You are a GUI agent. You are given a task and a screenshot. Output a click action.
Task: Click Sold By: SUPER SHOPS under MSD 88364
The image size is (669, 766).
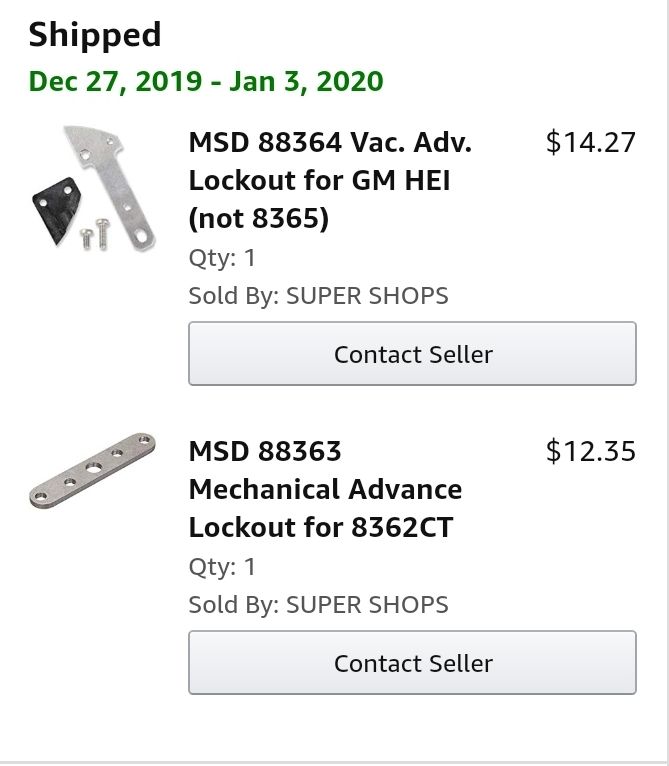(x=319, y=296)
